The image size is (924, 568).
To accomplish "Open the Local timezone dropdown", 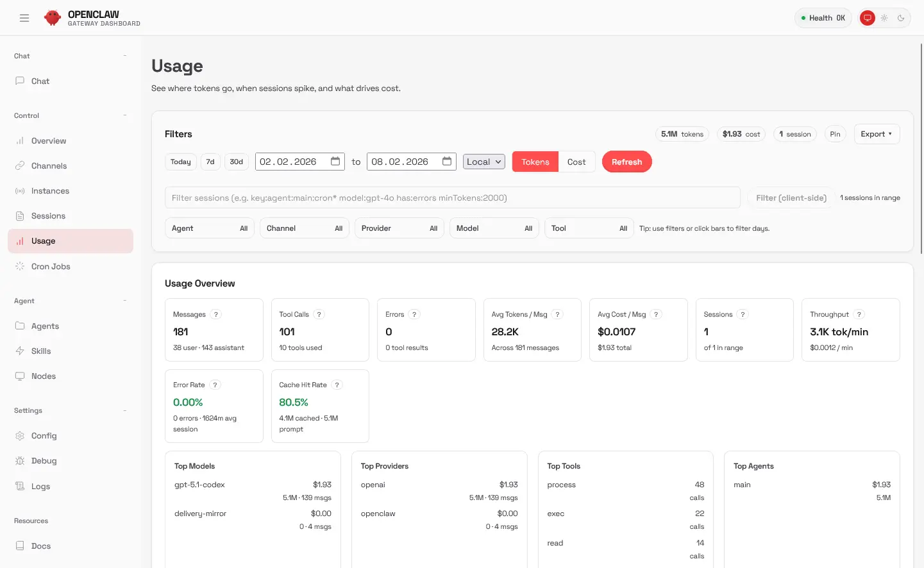I will [483, 162].
